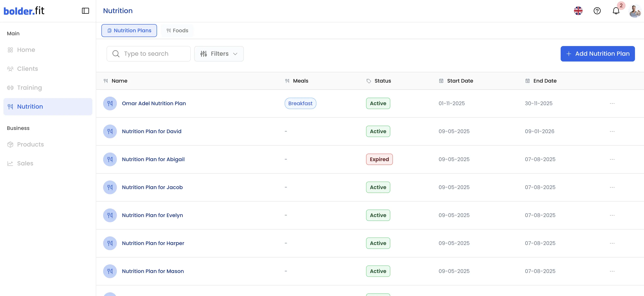Click the Evelyn plan fork-knife icon

coord(110,215)
